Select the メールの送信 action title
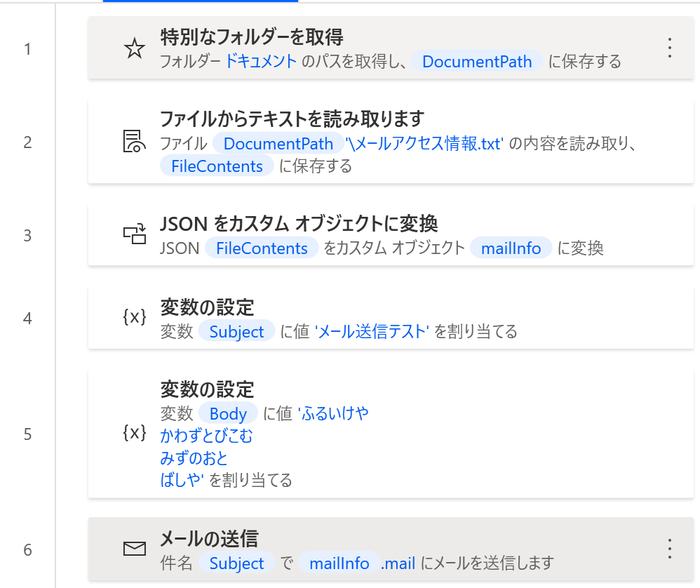This screenshot has height=588, width=700. point(210,538)
